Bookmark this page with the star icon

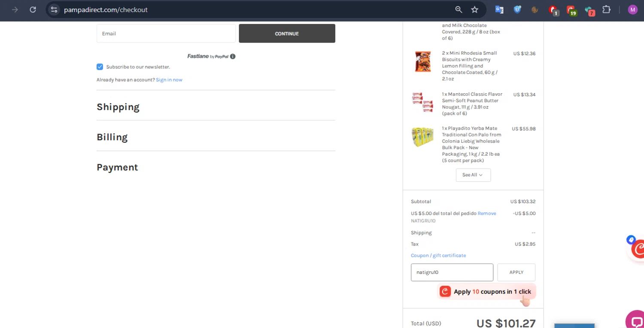click(x=474, y=9)
